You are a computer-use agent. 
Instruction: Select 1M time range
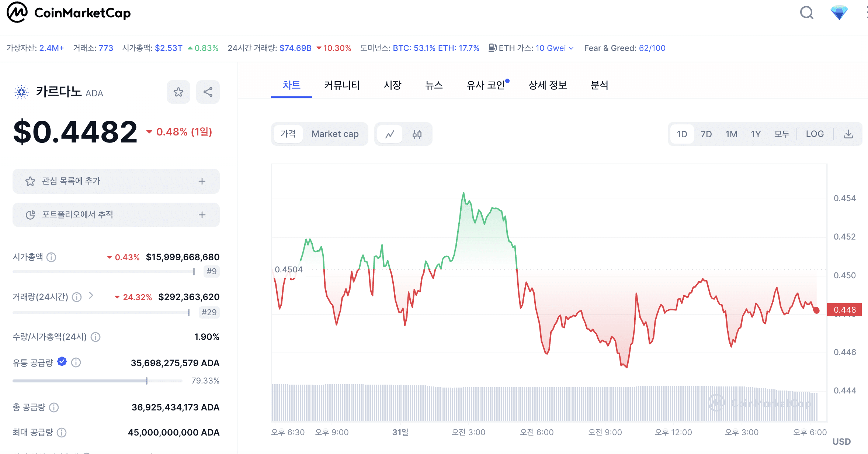coord(731,134)
